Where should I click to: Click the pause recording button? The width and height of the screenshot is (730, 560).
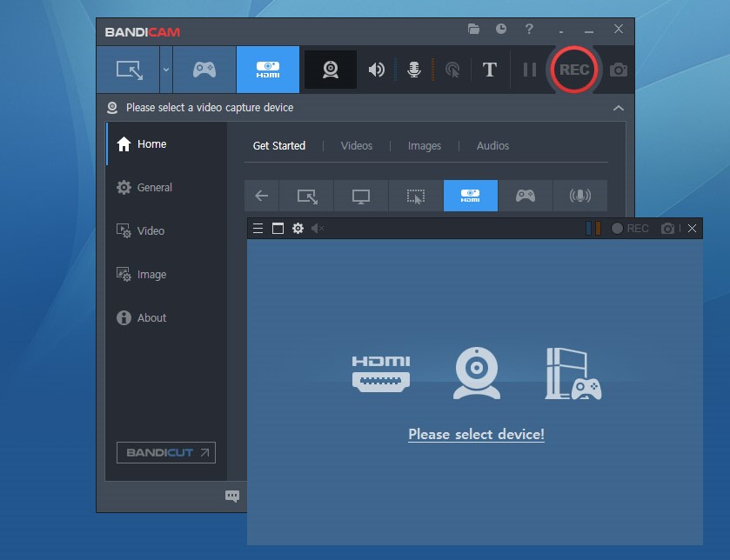(529, 70)
